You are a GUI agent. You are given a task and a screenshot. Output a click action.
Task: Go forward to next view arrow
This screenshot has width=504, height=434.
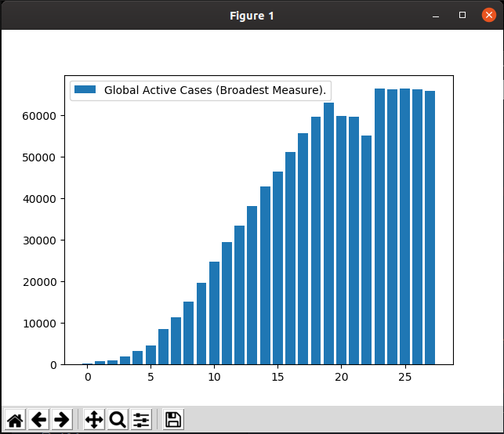[62, 420]
